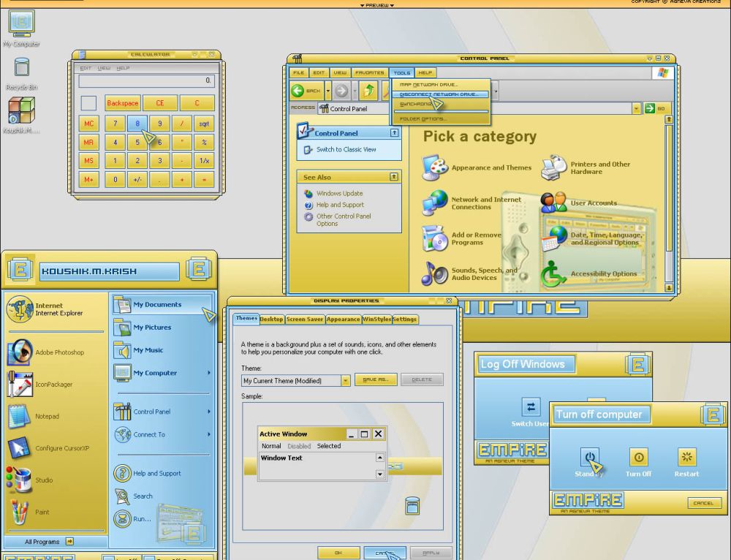Collapse the See Also panel
The image size is (731, 560).
(x=394, y=177)
